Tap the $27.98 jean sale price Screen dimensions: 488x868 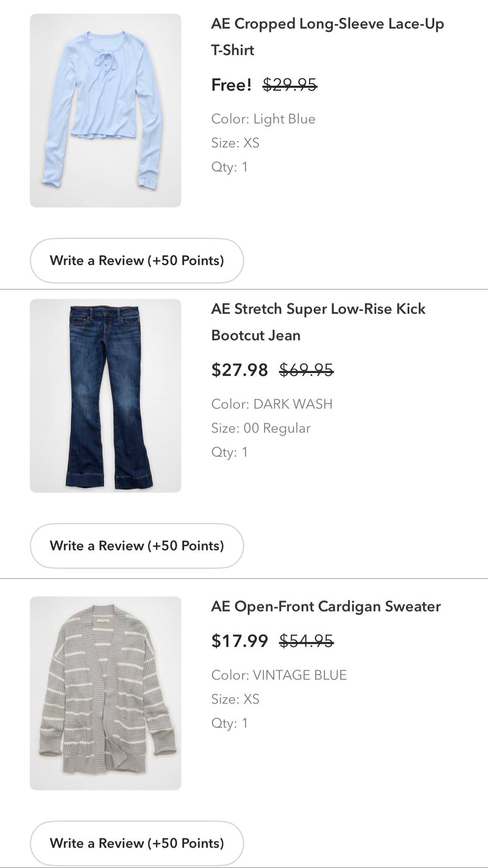click(x=240, y=369)
